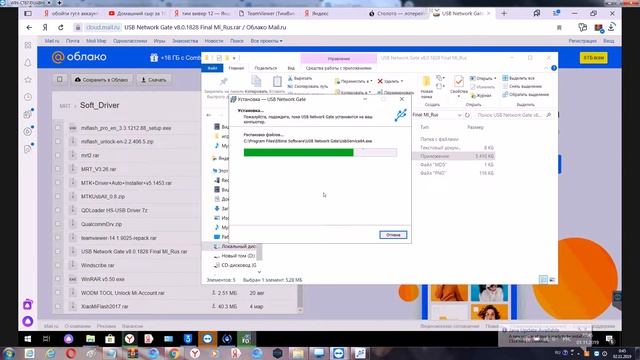
Task: Open WOOM TOOL Unlock Mi Account.rar
Action: coord(122,293)
